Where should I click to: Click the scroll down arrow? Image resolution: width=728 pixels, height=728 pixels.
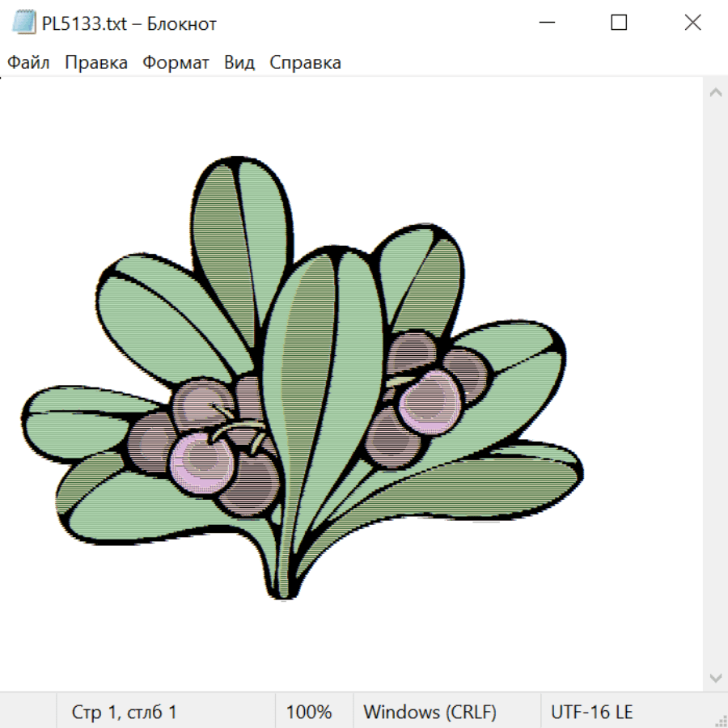tap(715, 677)
